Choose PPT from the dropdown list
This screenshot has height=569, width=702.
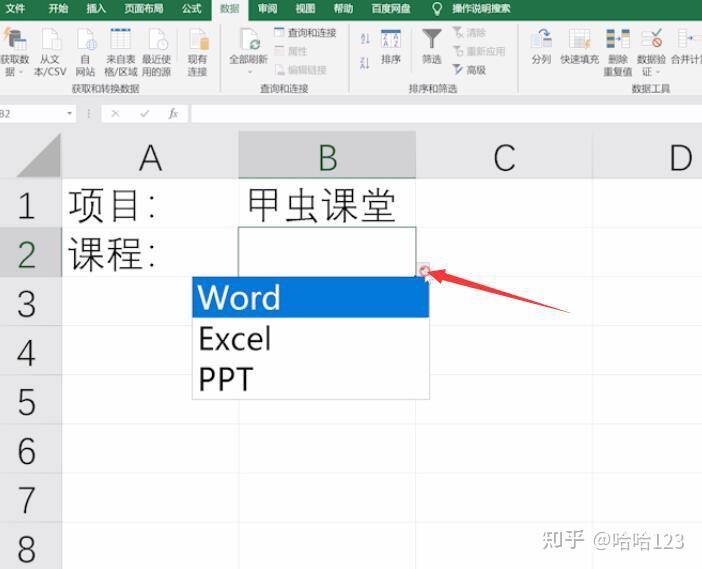(311, 379)
